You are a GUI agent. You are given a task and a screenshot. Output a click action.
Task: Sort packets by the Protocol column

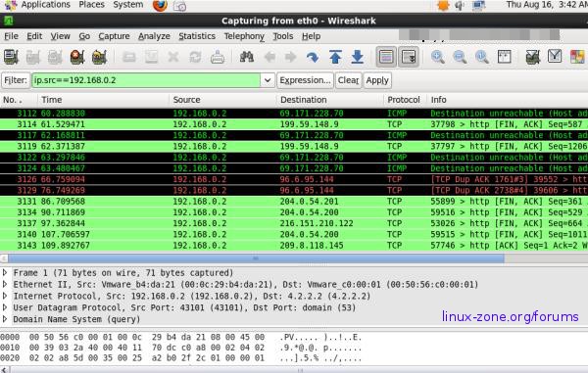(404, 100)
